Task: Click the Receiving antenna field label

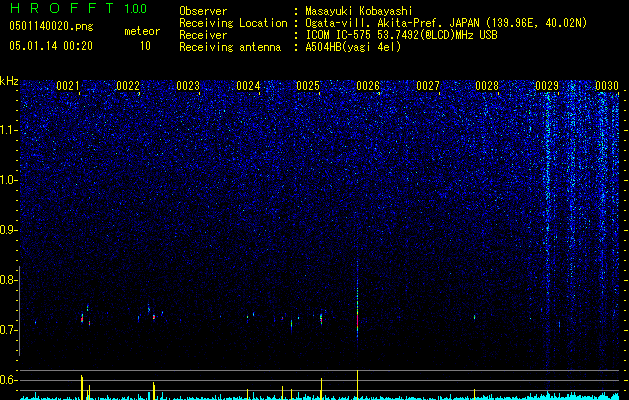Action: tap(230, 47)
